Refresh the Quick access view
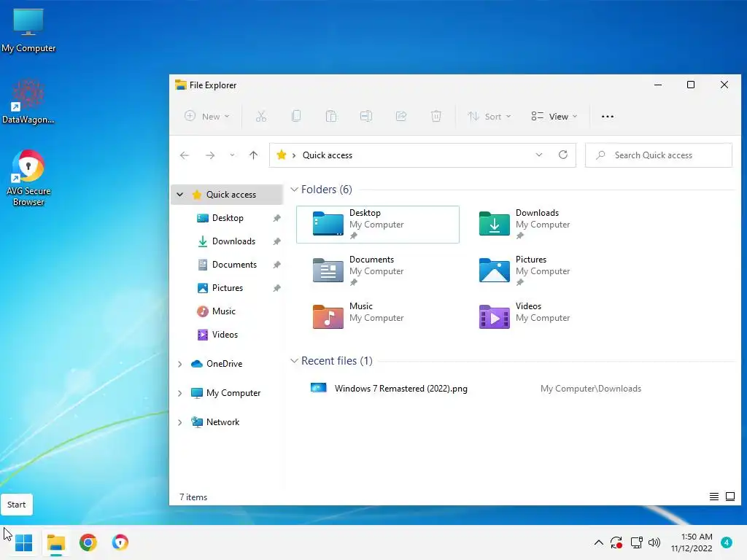Image resolution: width=747 pixels, height=560 pixels. [x=563, y=155]
